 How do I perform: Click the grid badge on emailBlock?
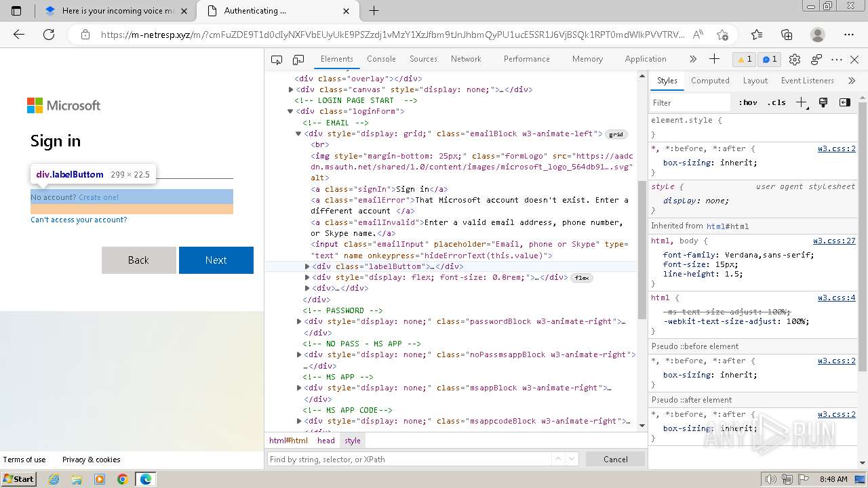[616, 134]
